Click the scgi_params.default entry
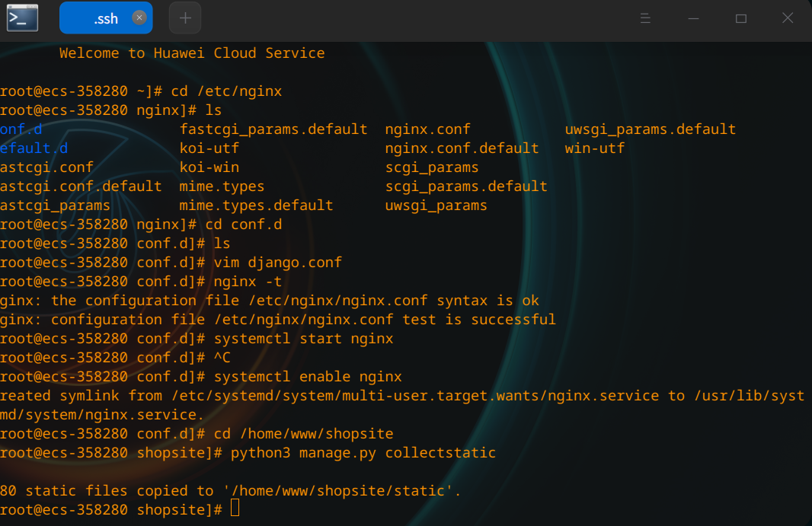812x526 pixels. [x=465, y=186]
